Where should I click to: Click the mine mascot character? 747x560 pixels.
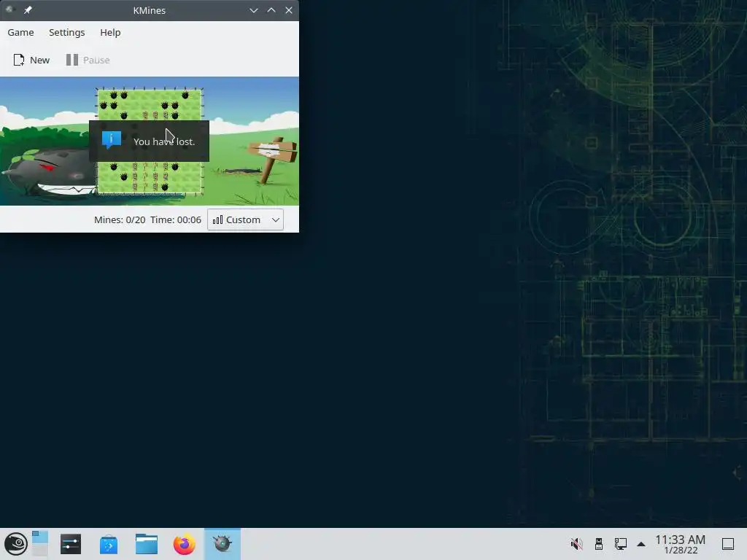click(x=50, y=172)
